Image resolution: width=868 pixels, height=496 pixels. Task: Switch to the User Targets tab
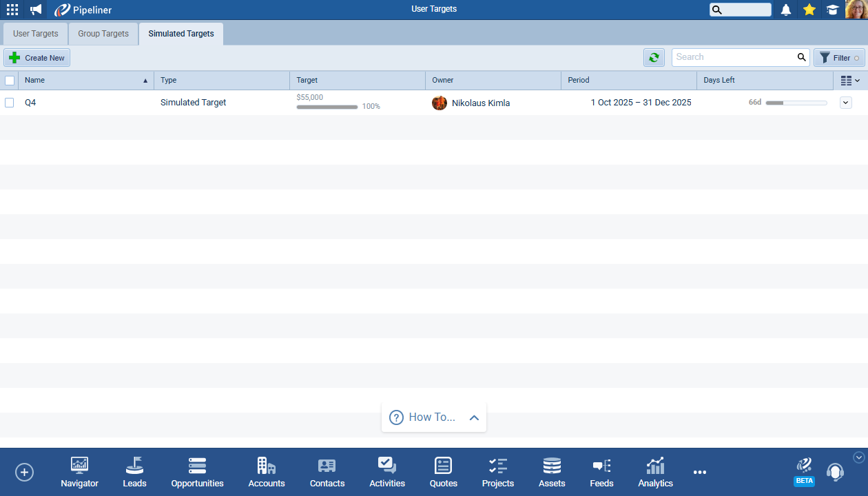(36, 34)
